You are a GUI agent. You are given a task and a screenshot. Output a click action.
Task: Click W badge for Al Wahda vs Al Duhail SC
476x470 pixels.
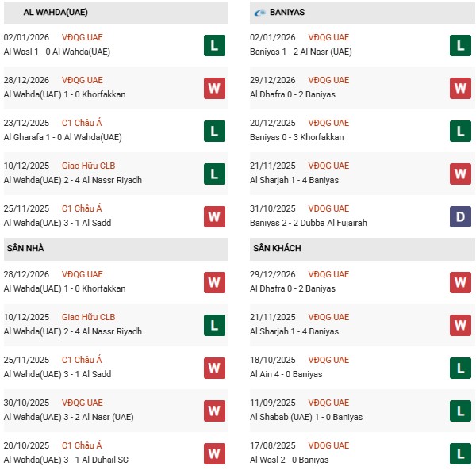(x=214, y=453)
